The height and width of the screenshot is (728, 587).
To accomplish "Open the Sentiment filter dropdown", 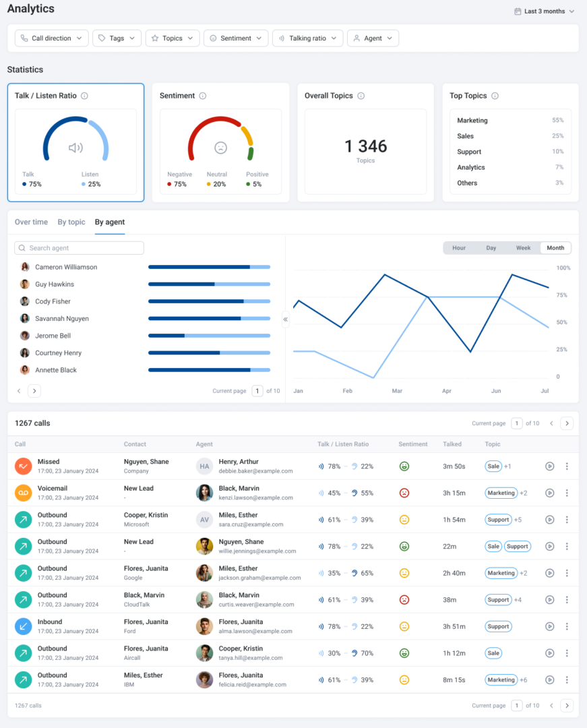I will (x=235, y=38).
